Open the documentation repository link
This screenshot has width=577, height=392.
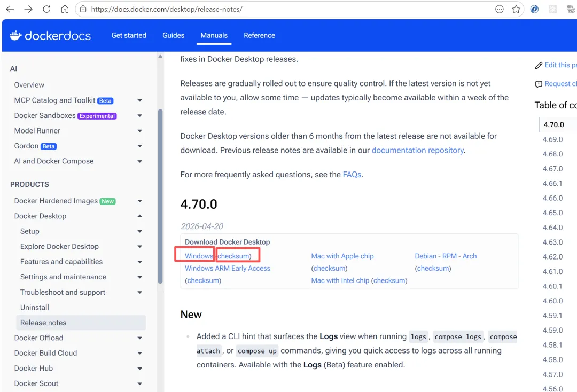[x=417, y=150]
